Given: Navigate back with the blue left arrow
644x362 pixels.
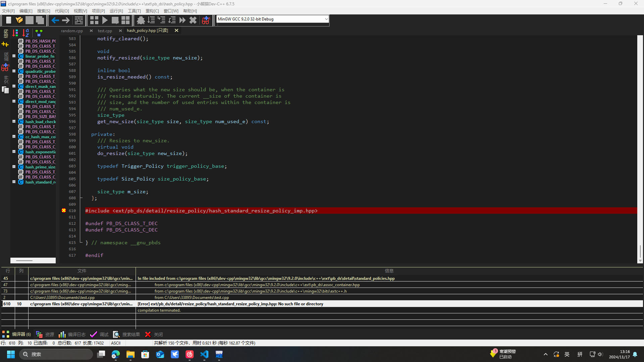Looking at the screenshot, I should point(55,20).
